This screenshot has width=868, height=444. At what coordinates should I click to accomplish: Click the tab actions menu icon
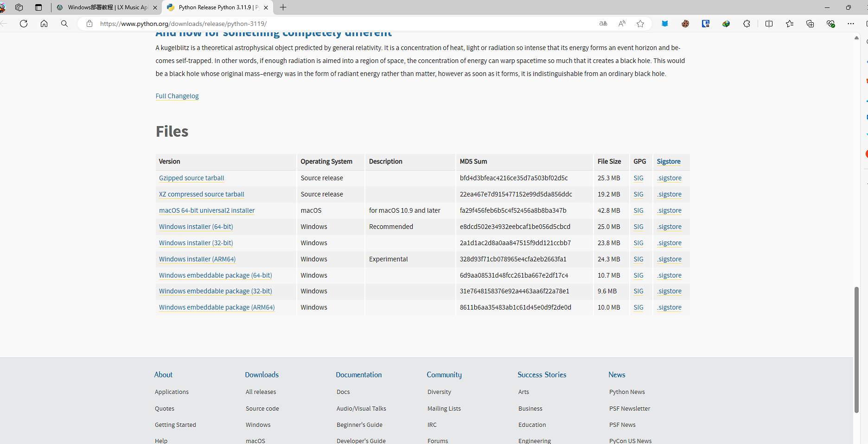pos(38,7)
